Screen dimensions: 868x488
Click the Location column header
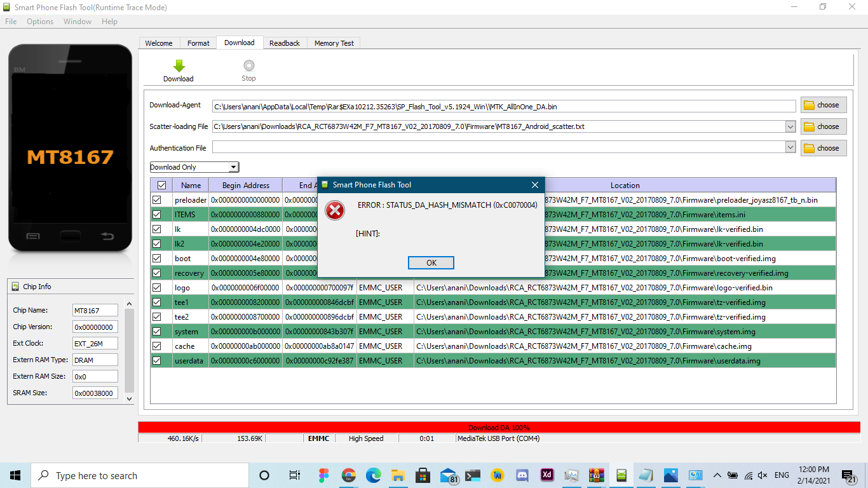point(625,186)
